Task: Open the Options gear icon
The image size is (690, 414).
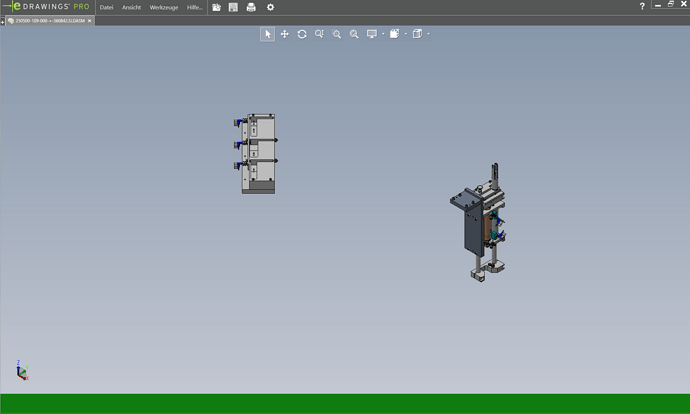Action: [x=270, y=7]
